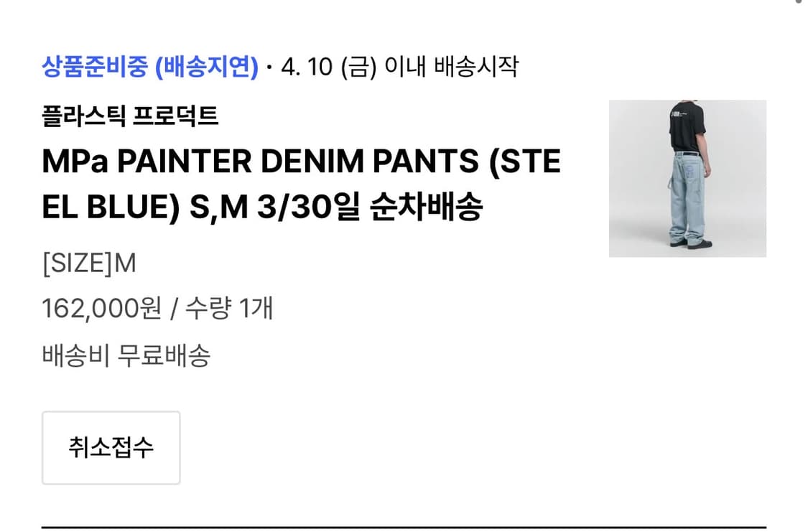808x532 pixels.
Task: Click inside the cancel button border area
Action: point(111,447)
